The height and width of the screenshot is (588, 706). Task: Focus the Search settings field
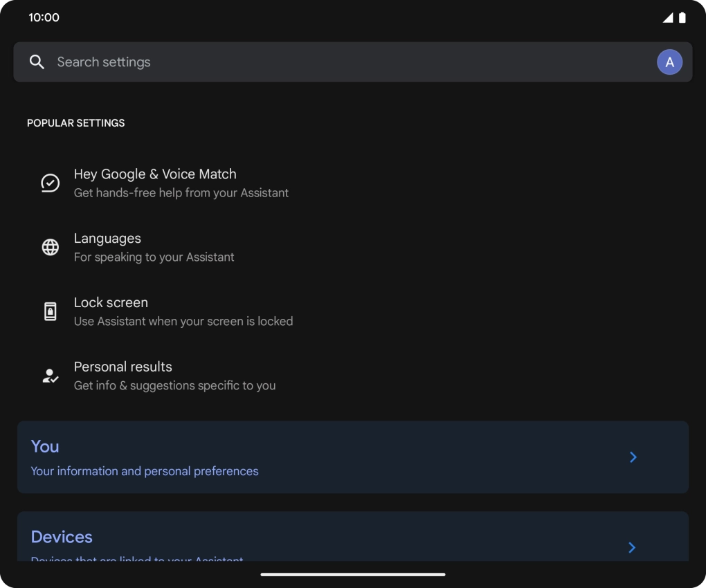click(332, 62)
